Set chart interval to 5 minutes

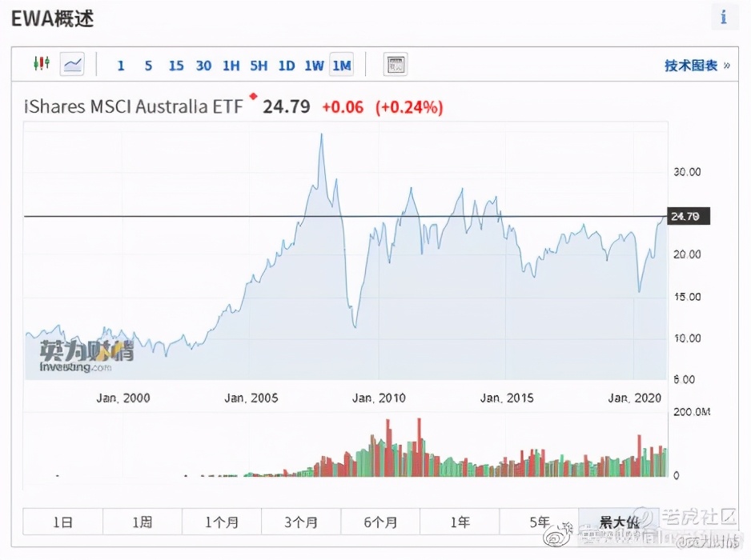click(148, 66)
